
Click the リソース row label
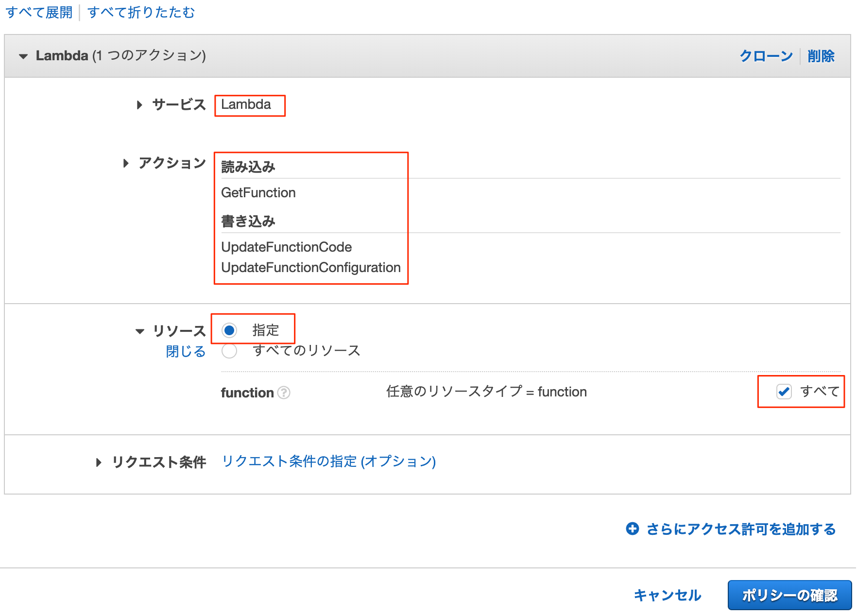[x=179, y=331]
